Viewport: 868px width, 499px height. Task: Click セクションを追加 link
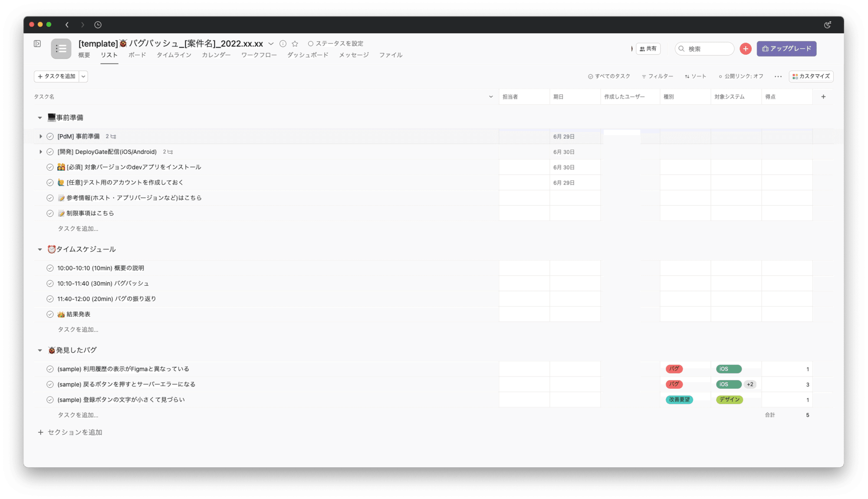point(75,432)
